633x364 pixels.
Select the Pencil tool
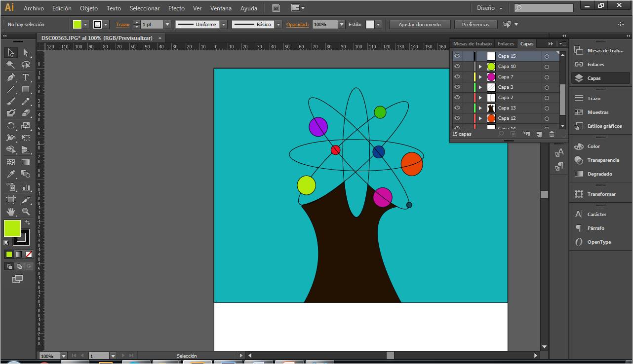click(26, 101)
